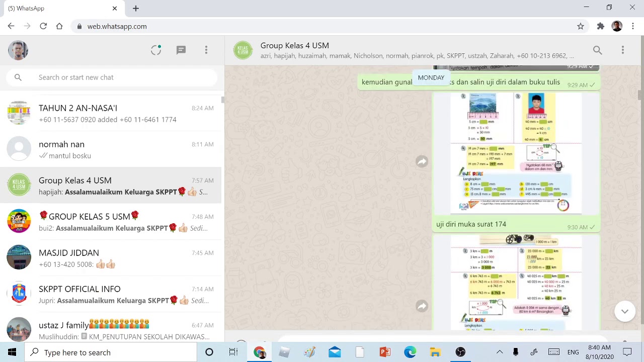Click your profile avatar in sidebar
644x362 pixels.
(18, 50)
